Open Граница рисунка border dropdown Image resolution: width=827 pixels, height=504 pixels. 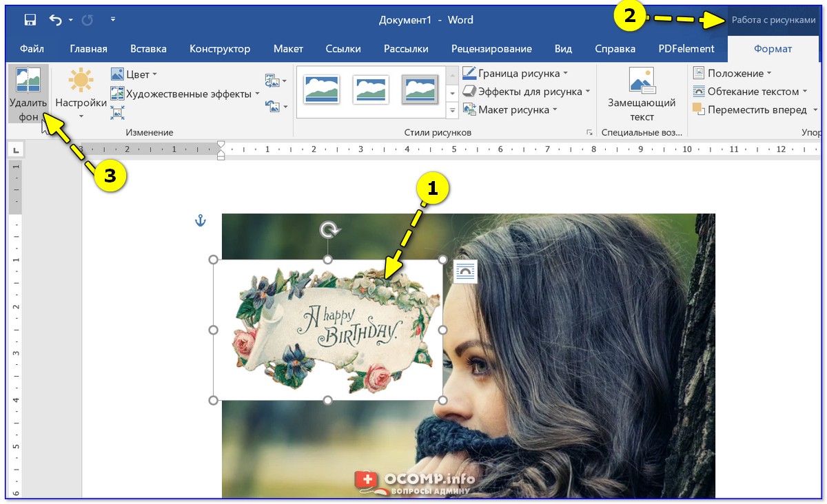(x=515, y=73)
